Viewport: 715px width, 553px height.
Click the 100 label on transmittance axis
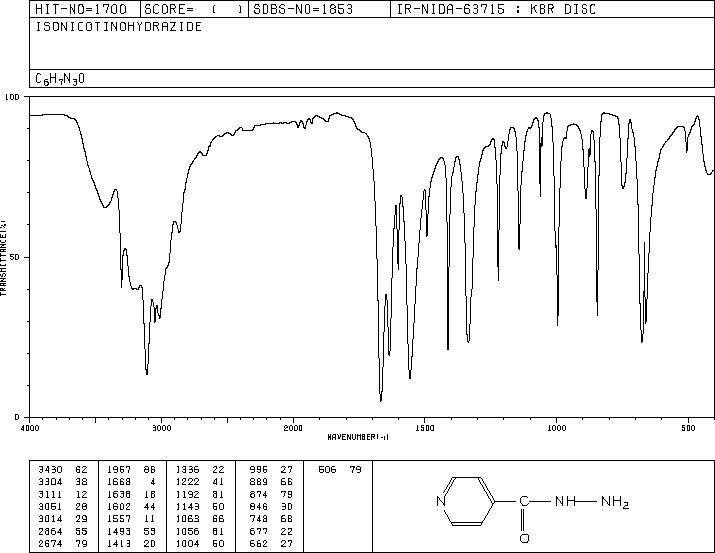13,97
